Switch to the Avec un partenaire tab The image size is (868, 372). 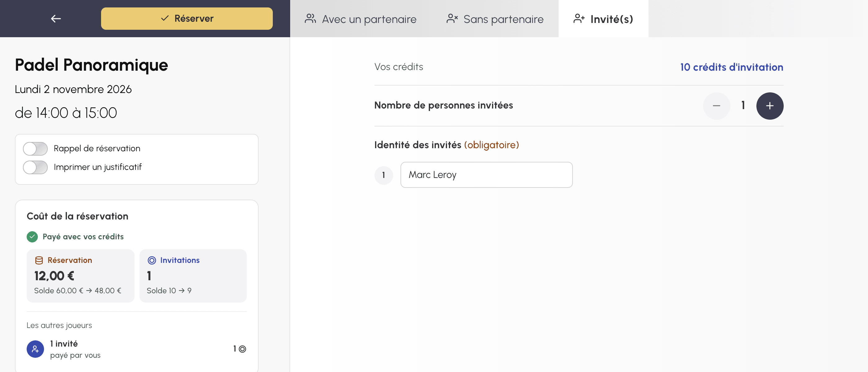tap(360, 19)
